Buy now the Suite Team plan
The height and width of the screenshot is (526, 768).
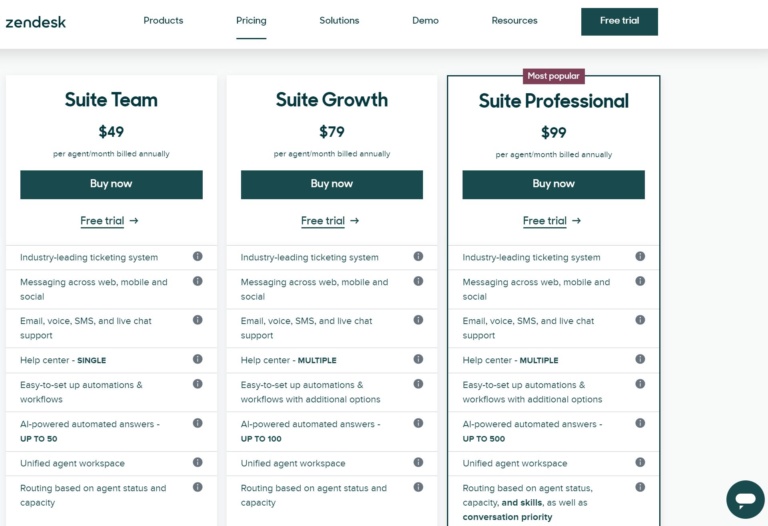[111, 184]
